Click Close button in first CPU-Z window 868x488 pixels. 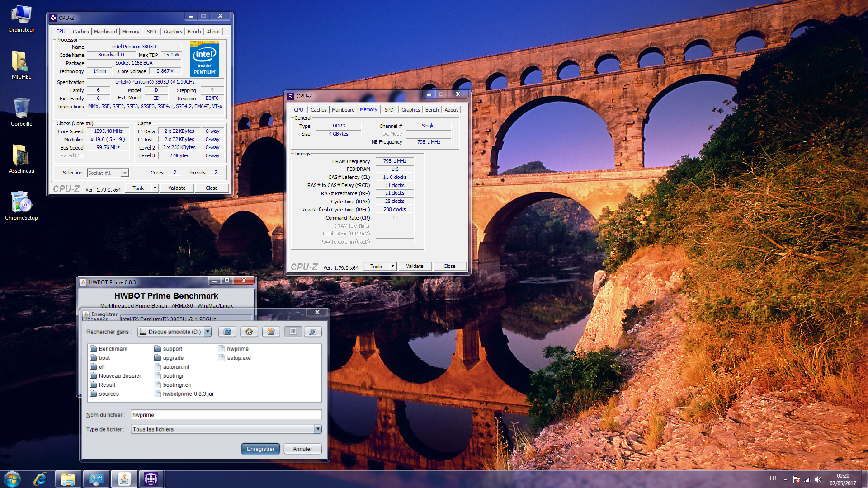(212, 188)
